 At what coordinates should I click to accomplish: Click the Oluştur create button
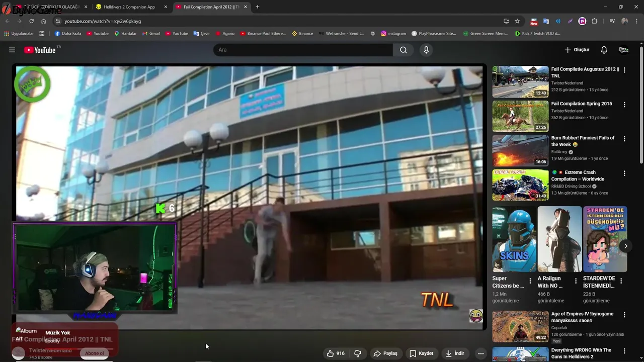[x=577, y=50]
